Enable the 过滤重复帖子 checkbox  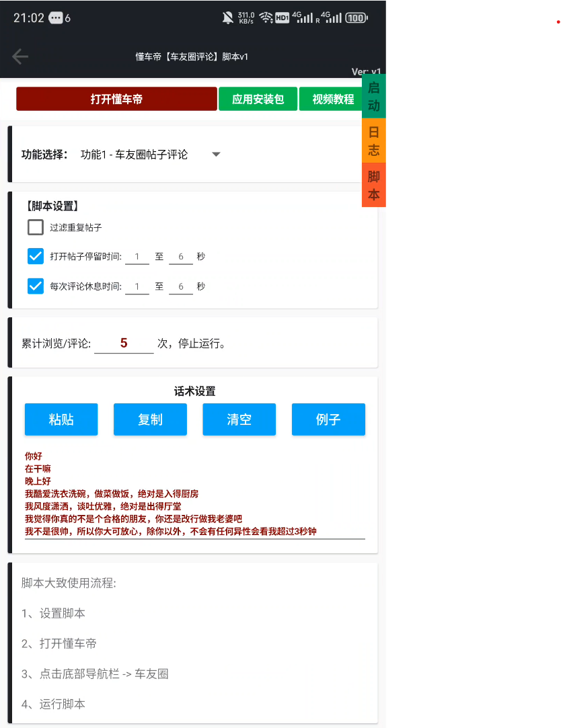point(36,227)
